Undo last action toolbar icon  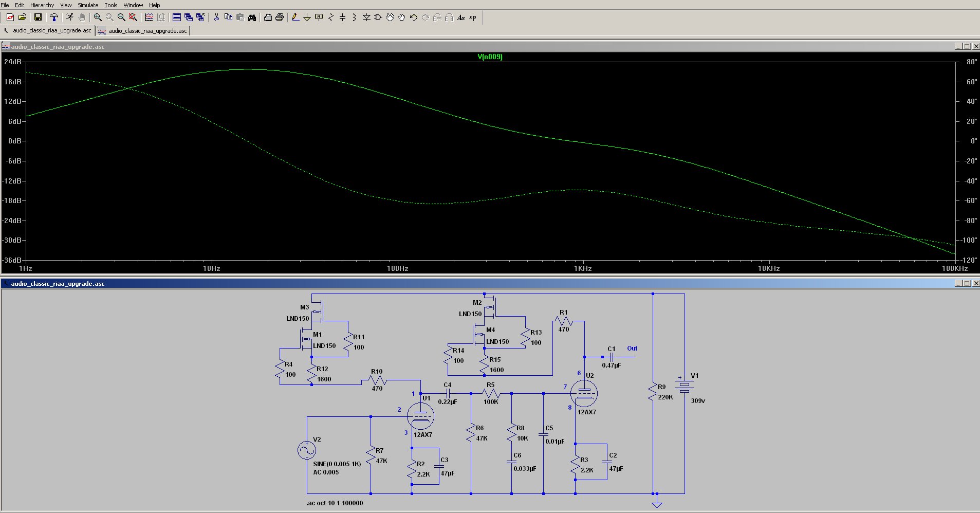click(414, 17)
